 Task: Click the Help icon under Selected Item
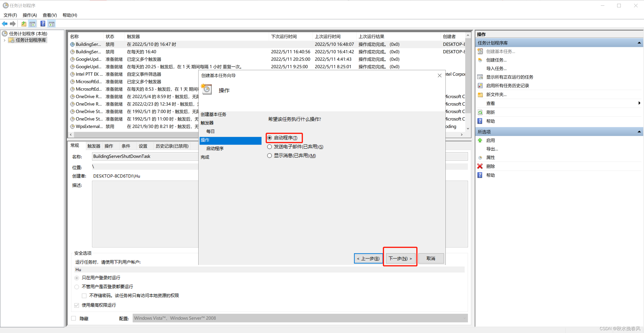pyautogui.click(x=480, y=175)
